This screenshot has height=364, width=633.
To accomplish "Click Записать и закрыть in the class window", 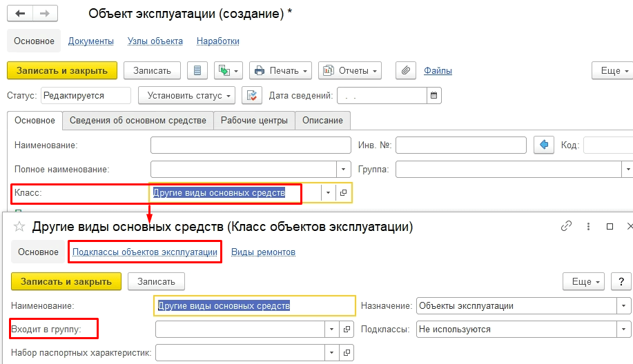I will coord(66,281).
